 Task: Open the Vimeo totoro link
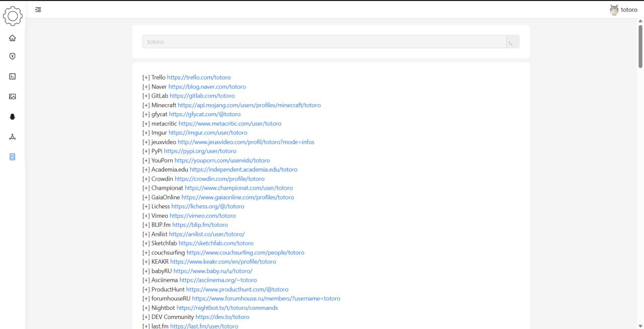point(203,215)
